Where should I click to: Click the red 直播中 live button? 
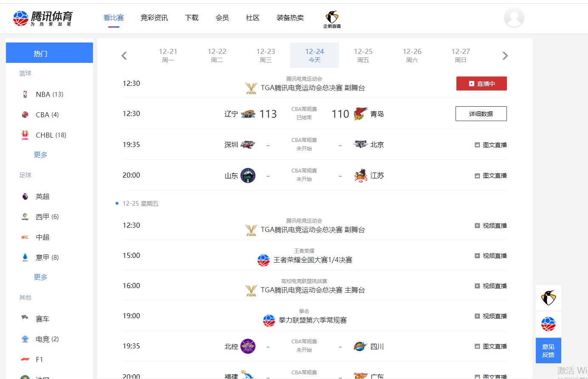481,84
